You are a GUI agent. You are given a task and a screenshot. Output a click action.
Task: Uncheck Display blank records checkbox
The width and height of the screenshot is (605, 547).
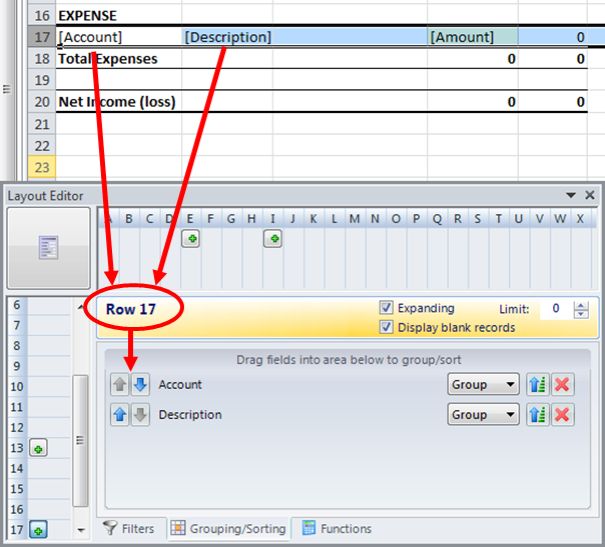[x=386, y=327]
